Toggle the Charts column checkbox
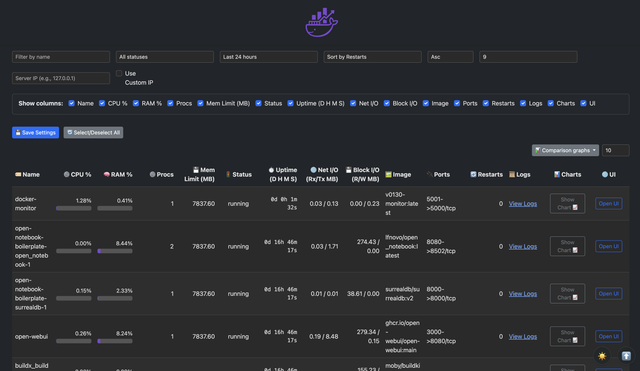The height and width of the screenshot is (371, 640). coord(551,103)
